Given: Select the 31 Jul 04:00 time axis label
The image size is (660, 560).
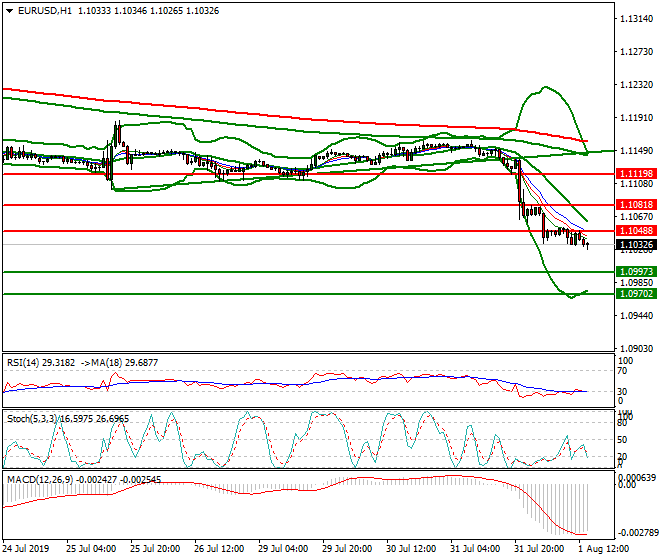Looking at the screenshot, I should click(475, 549).
